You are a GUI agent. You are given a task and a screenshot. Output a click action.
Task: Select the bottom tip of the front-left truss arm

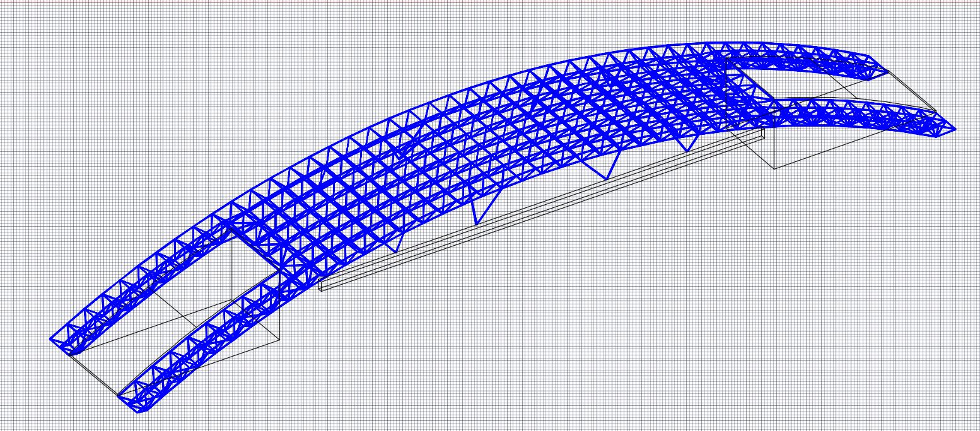click(x=141, y=411)
